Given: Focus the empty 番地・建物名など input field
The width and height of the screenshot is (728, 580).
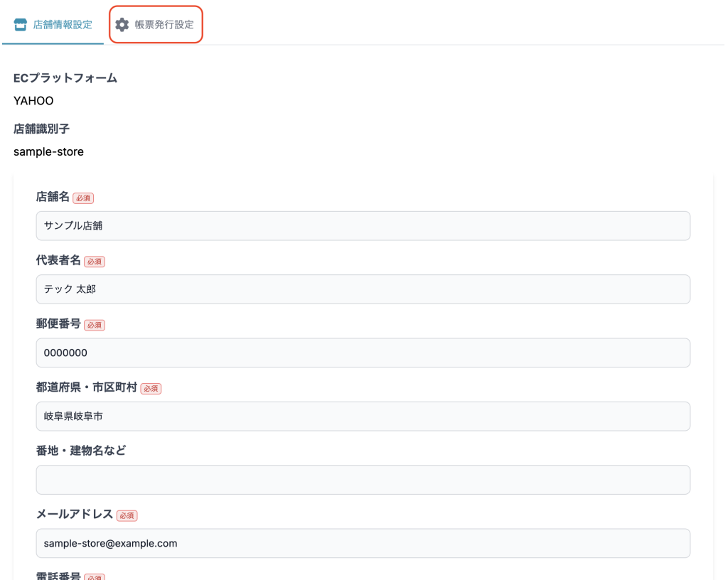Looking at the screenshot, I should coord(363,480).
